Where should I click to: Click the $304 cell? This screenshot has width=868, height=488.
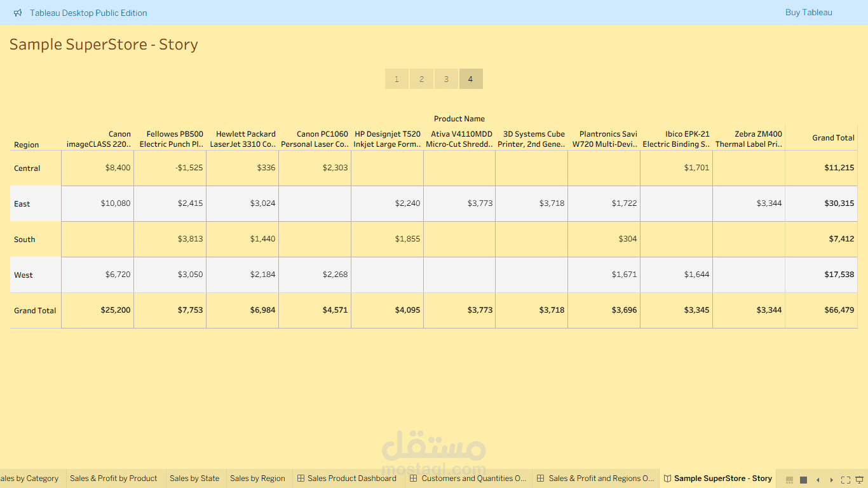(x=604, y=239)
